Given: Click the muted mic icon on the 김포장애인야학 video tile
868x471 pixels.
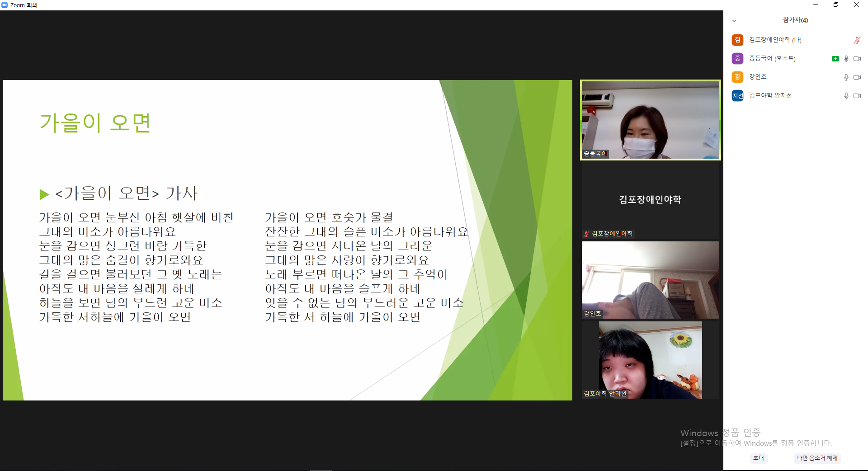Looking at the screenshot, I should [586, 234].
